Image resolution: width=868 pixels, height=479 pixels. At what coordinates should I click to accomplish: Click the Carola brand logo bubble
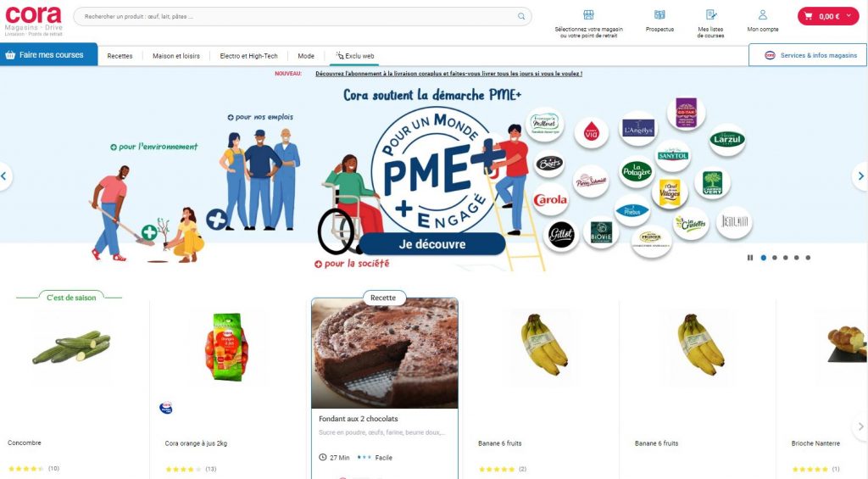click(x=550, y=200)
